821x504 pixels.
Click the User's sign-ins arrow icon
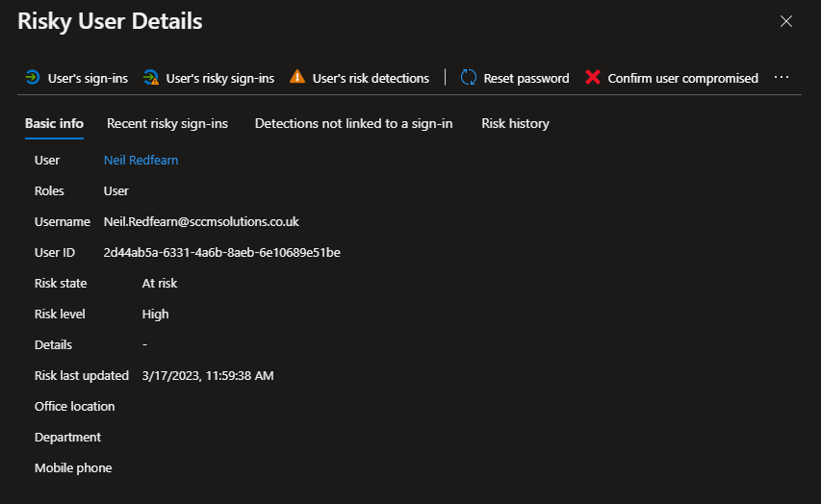[x=33, y=78]
